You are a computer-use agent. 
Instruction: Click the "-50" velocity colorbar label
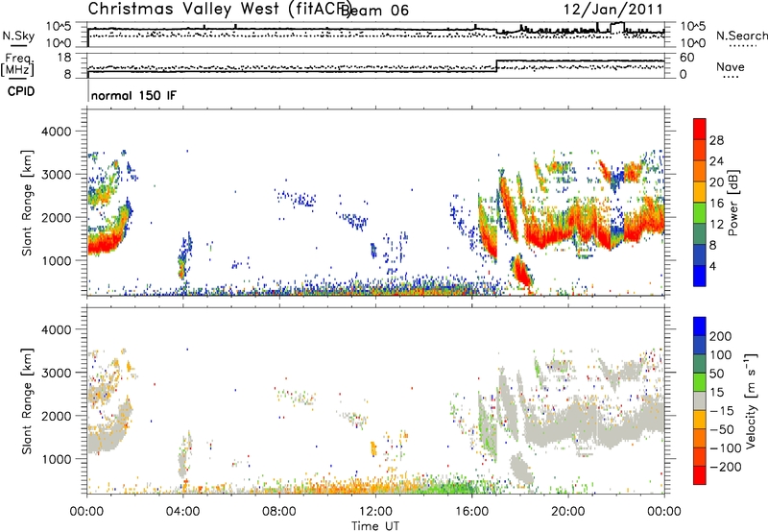click(722, 429)
